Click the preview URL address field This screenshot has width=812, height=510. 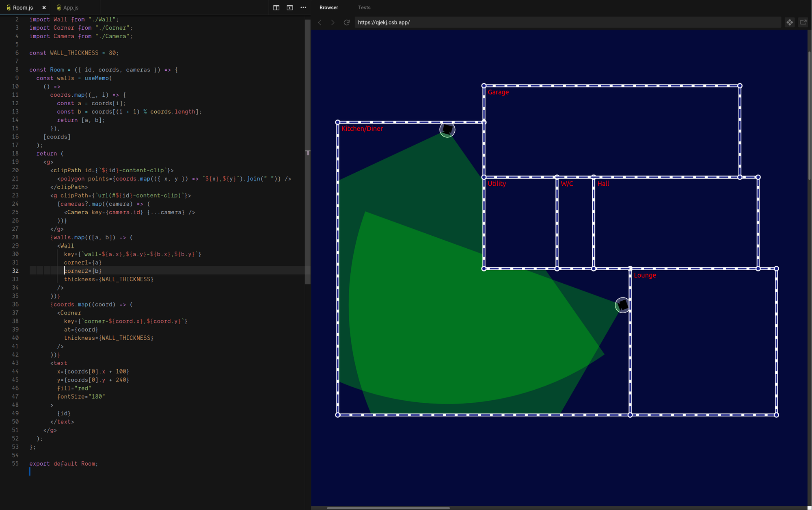[x=567, y=22]
